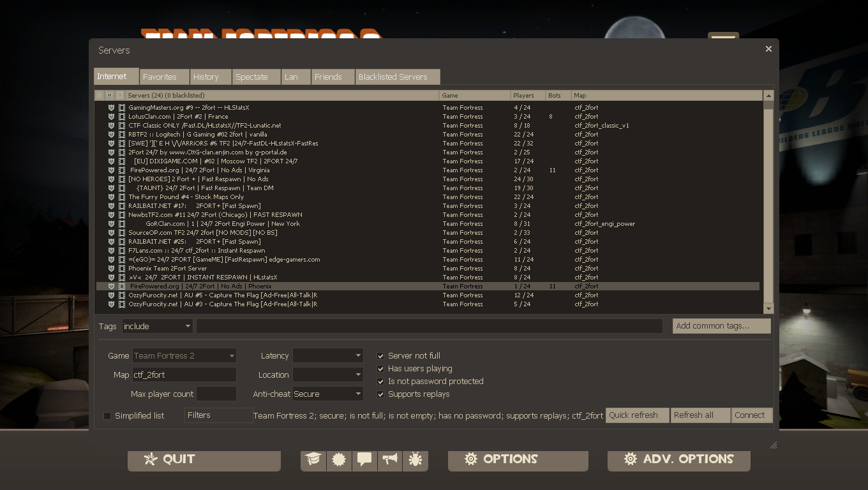The image size is (868, 490).
Task: Click shield icon on F7Lans.com row
Action: tap(111, 251)
